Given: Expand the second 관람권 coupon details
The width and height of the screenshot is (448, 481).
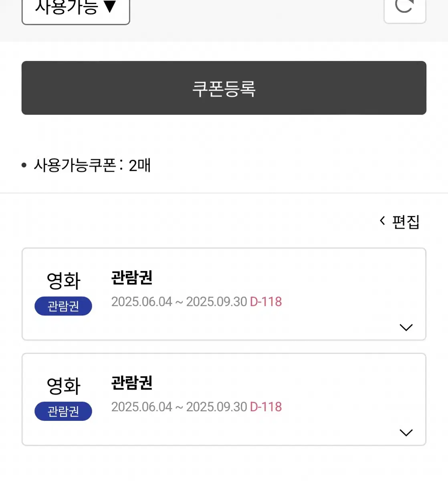Looking at the screenshot, I should point(406,432).
